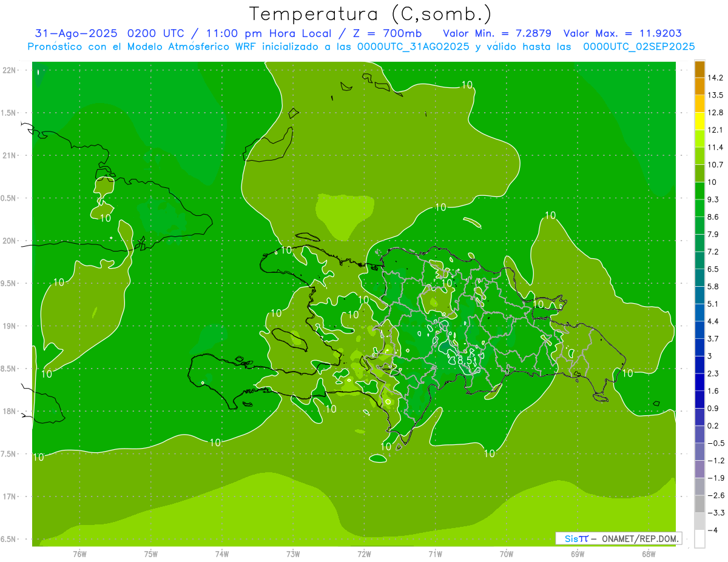Click the '19N' latitude label
728x562 pixels.
(10, 326)
